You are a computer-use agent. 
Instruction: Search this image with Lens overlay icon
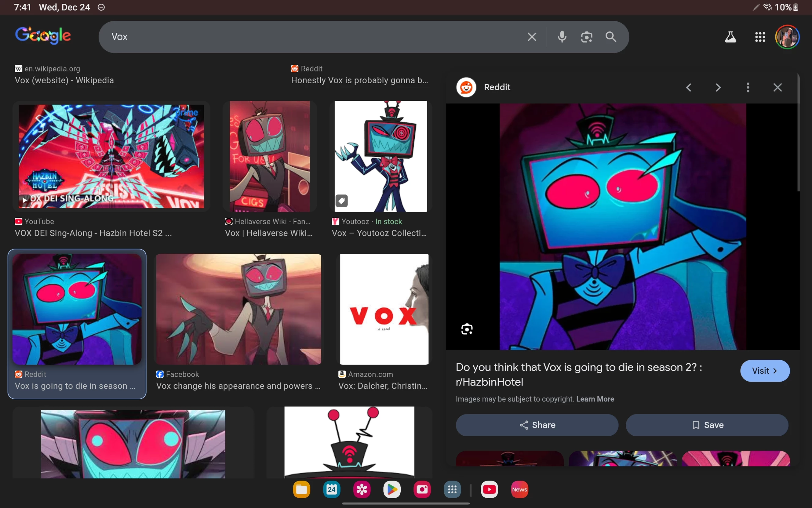(467, 329)
